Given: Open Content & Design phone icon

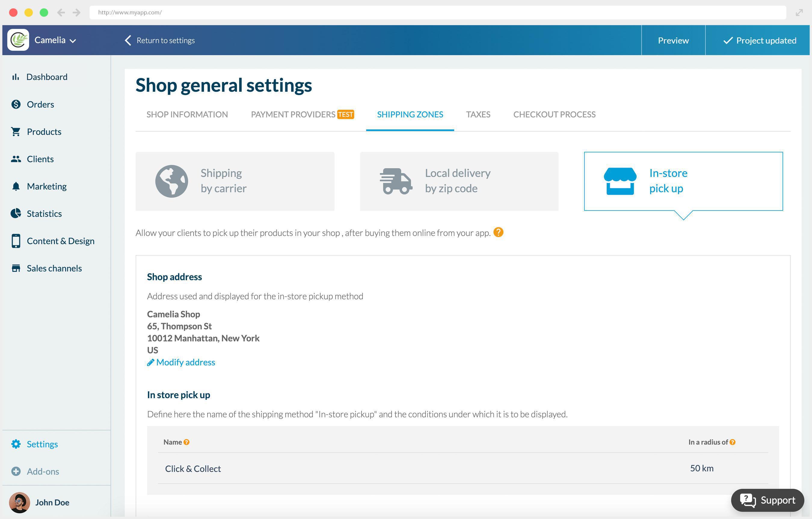Looking at the screenshot, I should (x=16, y=241).
